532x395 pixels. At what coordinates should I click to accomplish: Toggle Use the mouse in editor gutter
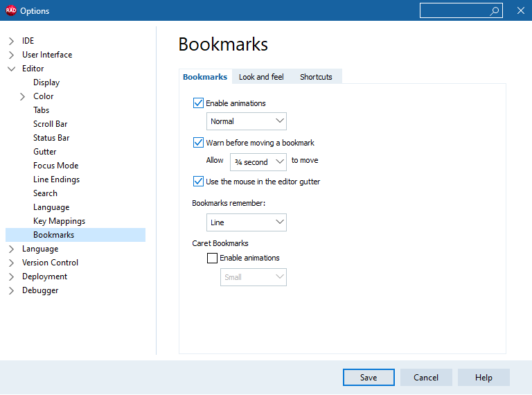coord(198,181)
